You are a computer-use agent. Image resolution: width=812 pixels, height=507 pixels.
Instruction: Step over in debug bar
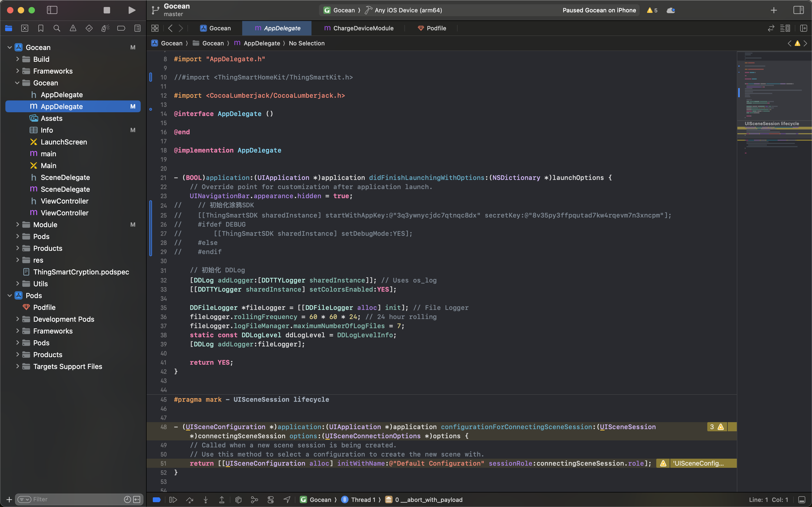190,500
